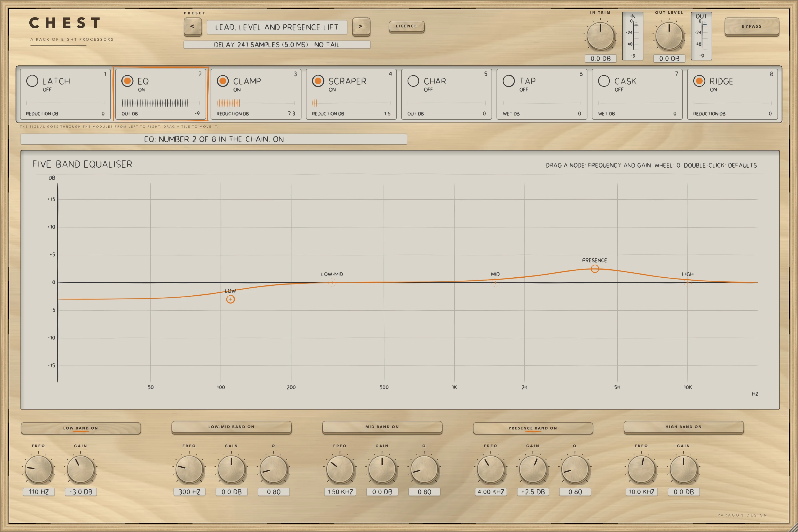Click the PRESENCE node on the EQ graph
798x532 pixels.
[x=595, y=269]
